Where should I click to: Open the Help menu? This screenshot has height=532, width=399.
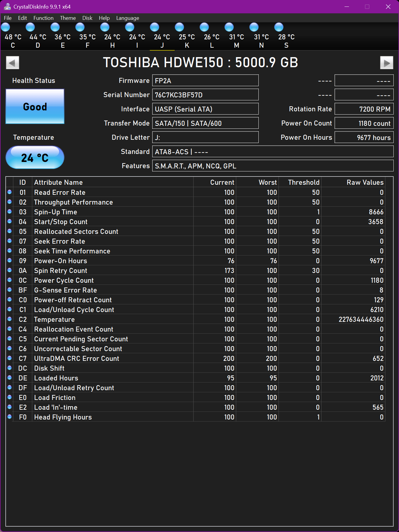coord(104,18)
